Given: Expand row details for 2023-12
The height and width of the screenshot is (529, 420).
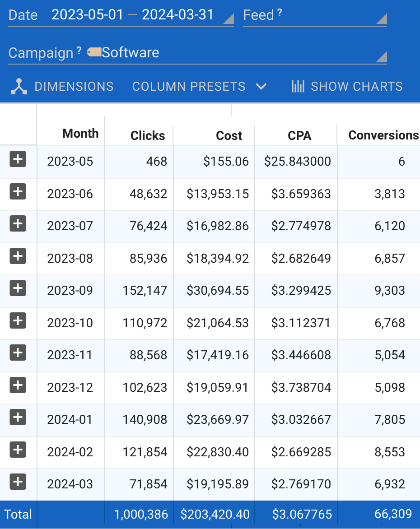Looking at the screenshot, I should (18, 385).
